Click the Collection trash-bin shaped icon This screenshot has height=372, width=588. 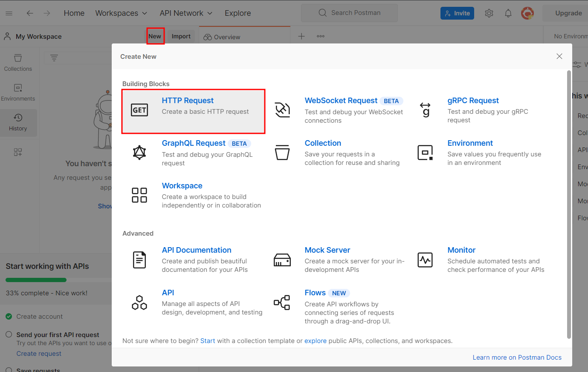click(x=282, y=153)
